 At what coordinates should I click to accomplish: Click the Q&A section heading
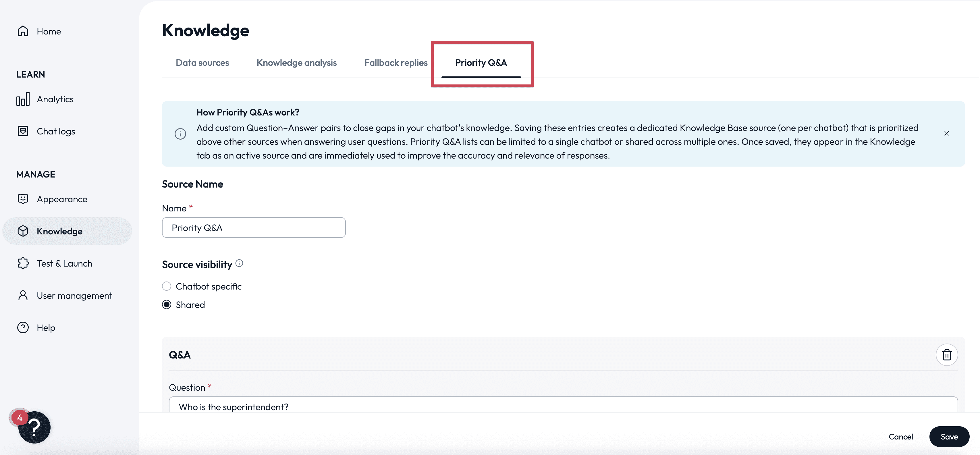(x=180, y=355)
